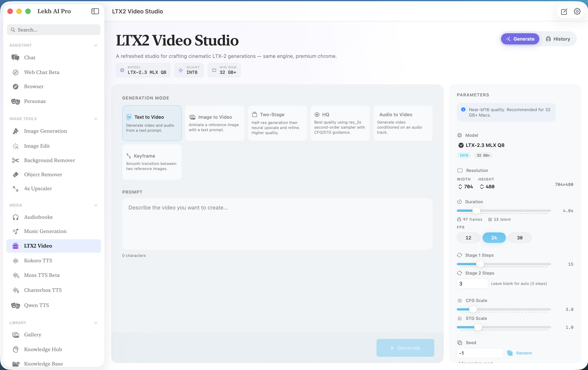The width and height of the screenshot is (588, 370).
Task: Click the Random seed link
Action: click(x=524, y=353)
